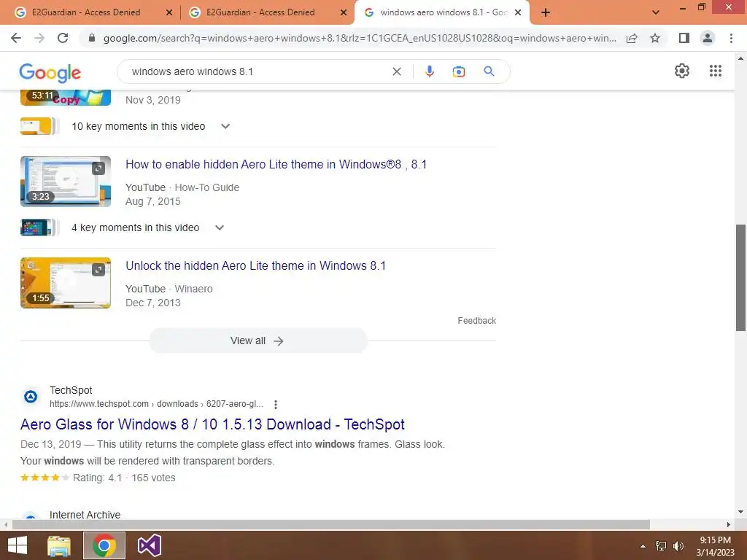The height and width of the screenshot is (560, 747).
Task: Open the tab search dropdown
Action: (x=656, y=12)
